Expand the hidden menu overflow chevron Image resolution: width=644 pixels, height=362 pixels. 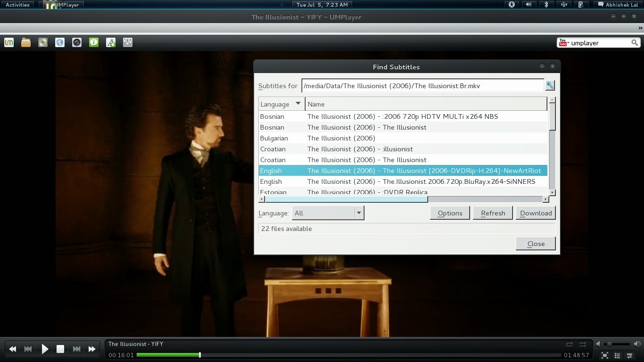coord(641,28)
